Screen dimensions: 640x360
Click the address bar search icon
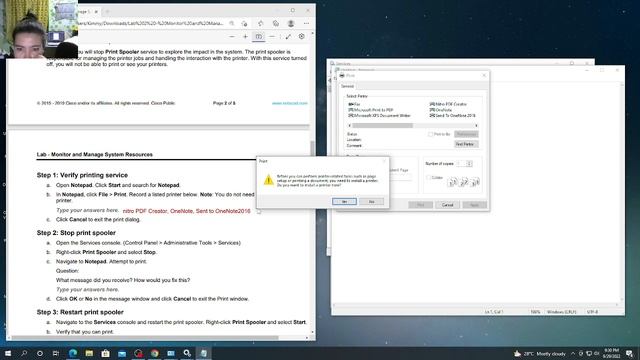pyautogui.click(x=232, y=24)
